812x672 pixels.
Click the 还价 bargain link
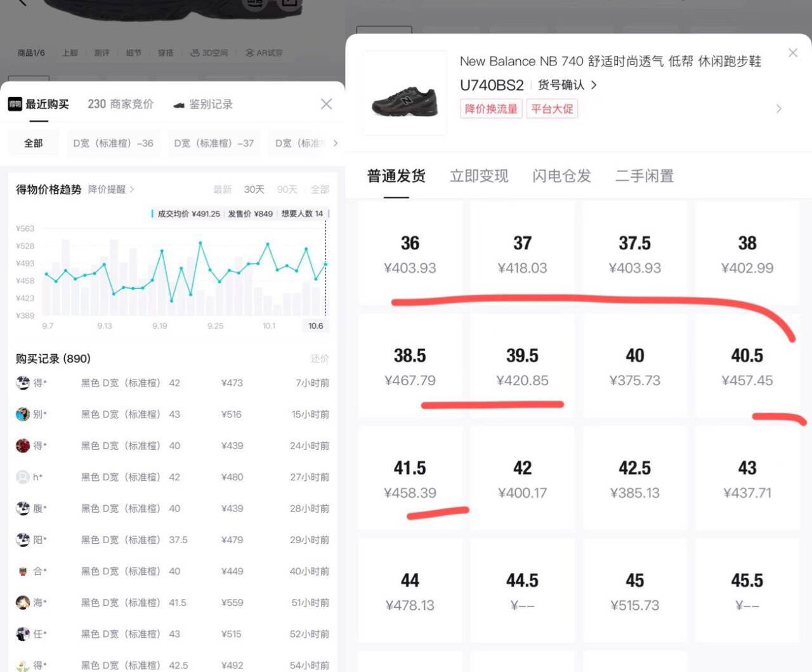(320, 359)
